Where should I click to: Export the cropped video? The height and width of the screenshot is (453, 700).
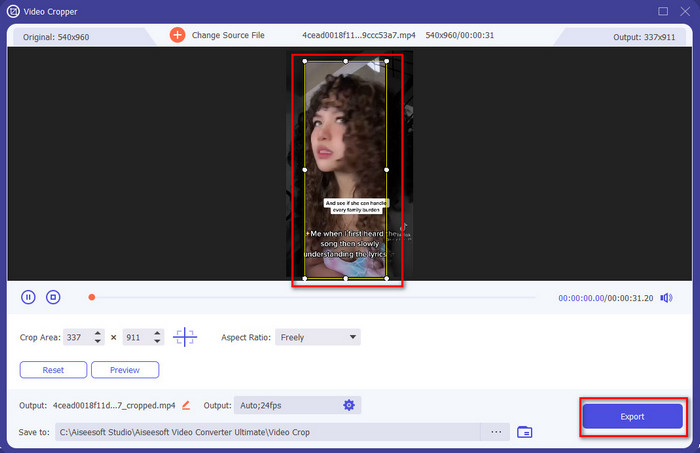click(x=632, y=416)
